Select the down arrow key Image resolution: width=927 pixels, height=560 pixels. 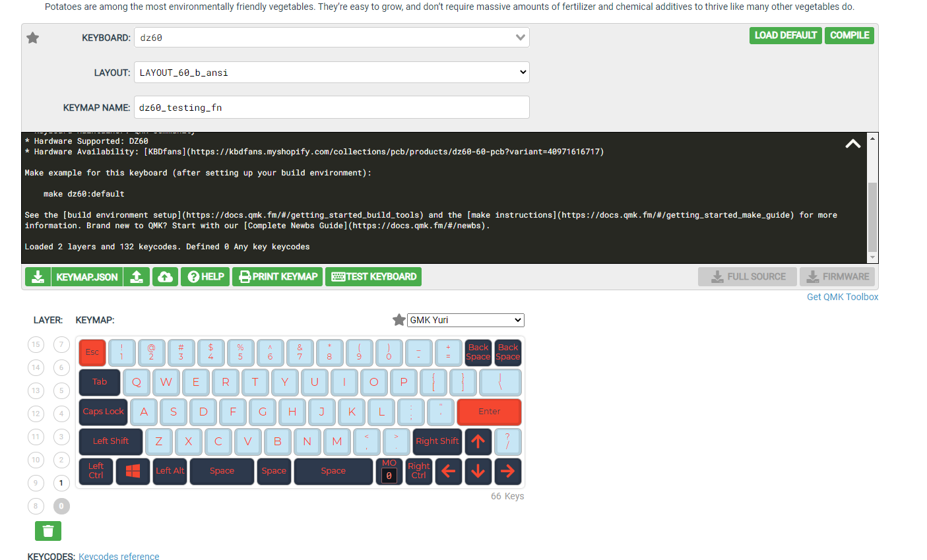tap(478, 471)
